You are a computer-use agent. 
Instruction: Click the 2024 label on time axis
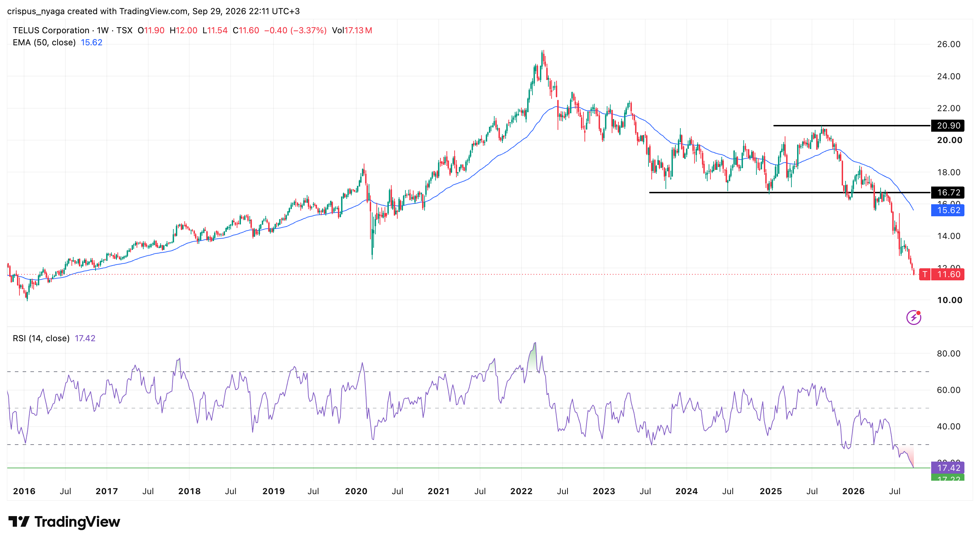[686, 491]
